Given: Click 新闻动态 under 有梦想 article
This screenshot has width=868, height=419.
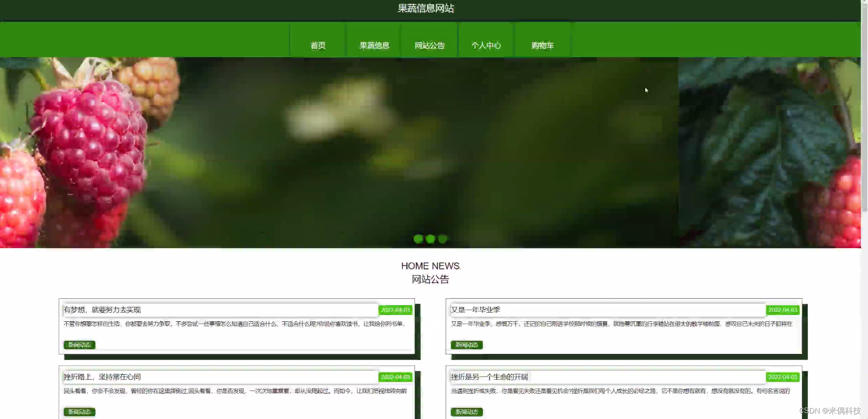Looking at the screenshot, I should tap(79, 344).
